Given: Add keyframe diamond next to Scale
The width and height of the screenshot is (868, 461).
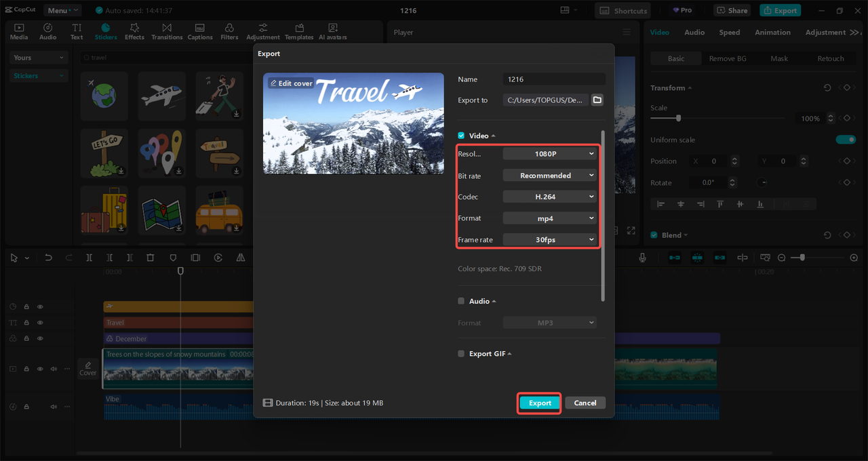Looking at the screenshot, I should coord(846,118).
